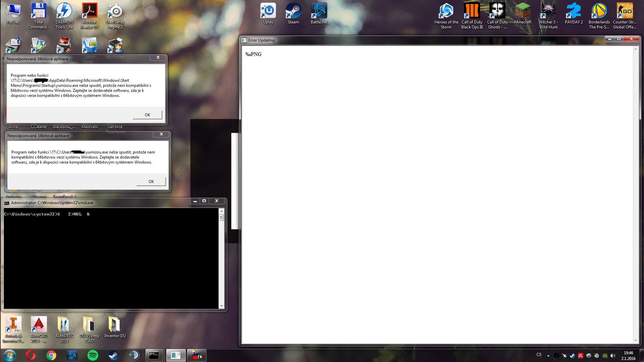Click the volume speaker tray icon
The height and width of the screenshot is (362, 644).
613,356
